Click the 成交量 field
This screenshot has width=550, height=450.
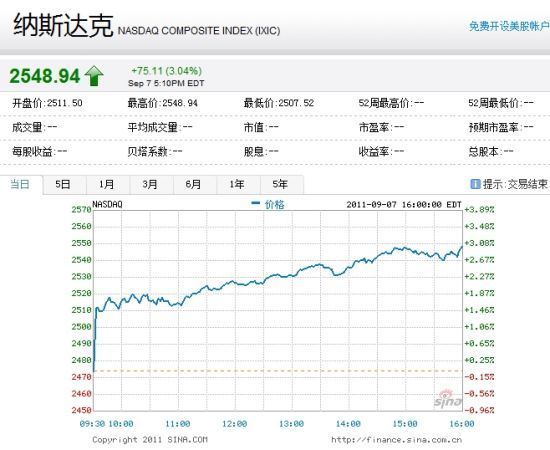(34, 127)
